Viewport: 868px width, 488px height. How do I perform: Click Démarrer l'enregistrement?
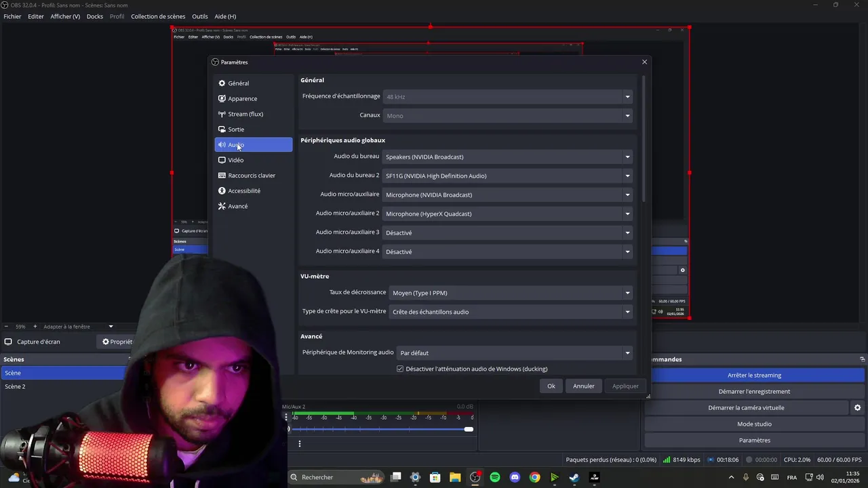point(754,392)
